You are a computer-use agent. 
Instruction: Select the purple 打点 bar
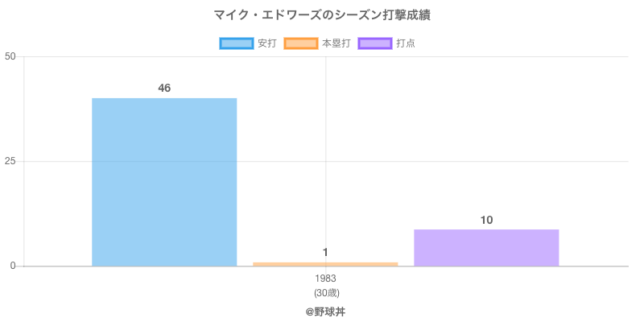(x=486, y=248)
